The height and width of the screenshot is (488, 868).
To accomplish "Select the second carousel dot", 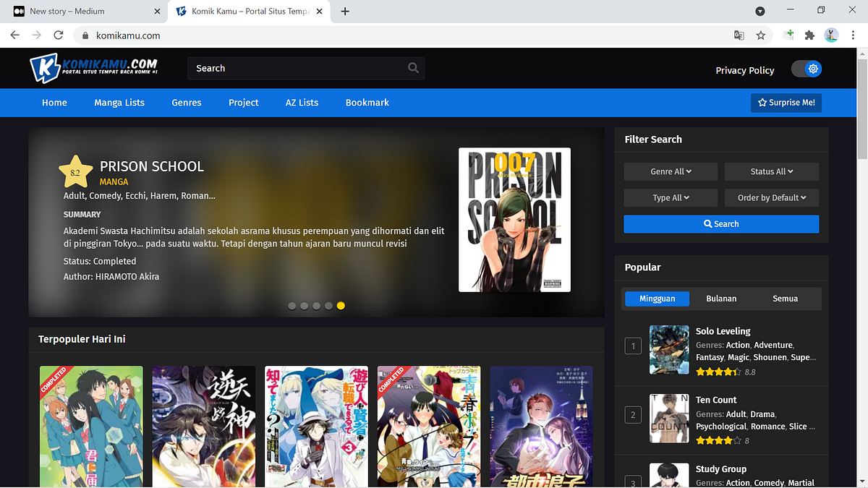I will [305, 306].
